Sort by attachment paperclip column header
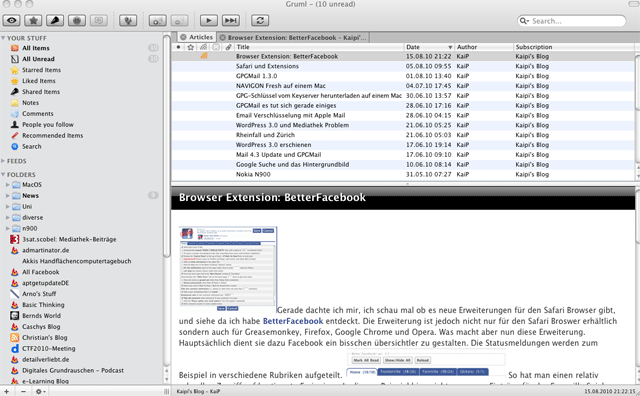 229,47
